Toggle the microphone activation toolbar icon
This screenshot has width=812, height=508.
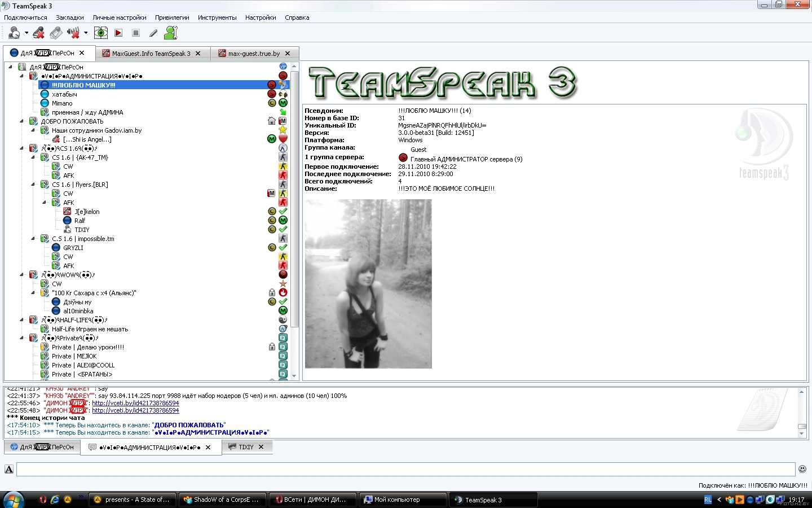(x=56, y=33)
